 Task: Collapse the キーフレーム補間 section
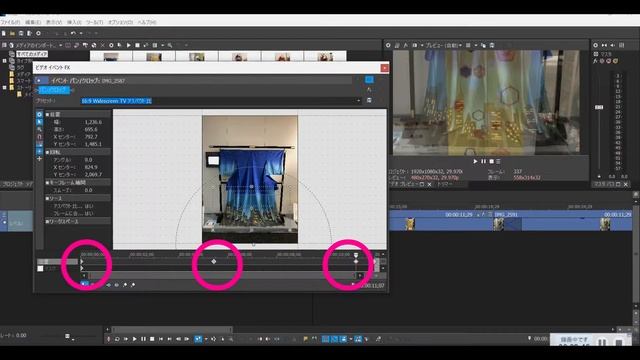pyautogui.click(x=47, y=182)
